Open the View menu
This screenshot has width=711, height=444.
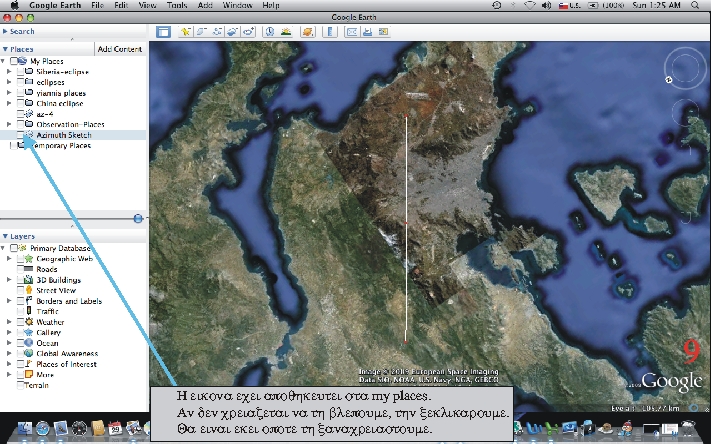pyautogui.click(x=147, y=5)
